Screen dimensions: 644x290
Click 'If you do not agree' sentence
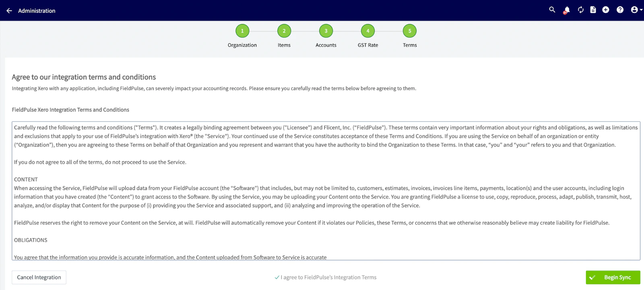point(100,162)
